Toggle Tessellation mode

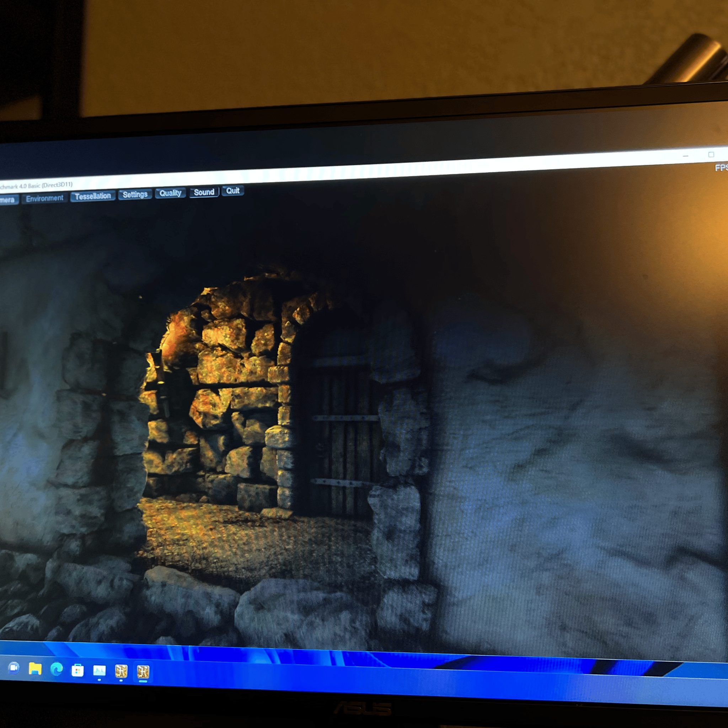pos(93,196)
